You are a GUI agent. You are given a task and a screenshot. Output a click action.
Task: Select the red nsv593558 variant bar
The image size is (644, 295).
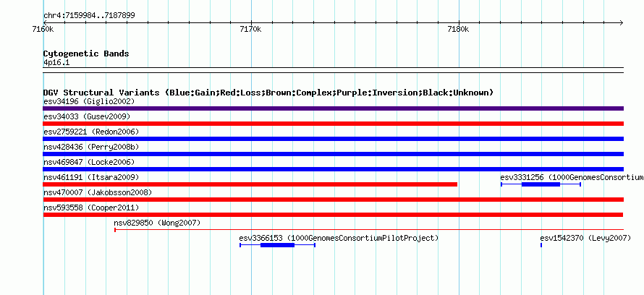point(333,215)
